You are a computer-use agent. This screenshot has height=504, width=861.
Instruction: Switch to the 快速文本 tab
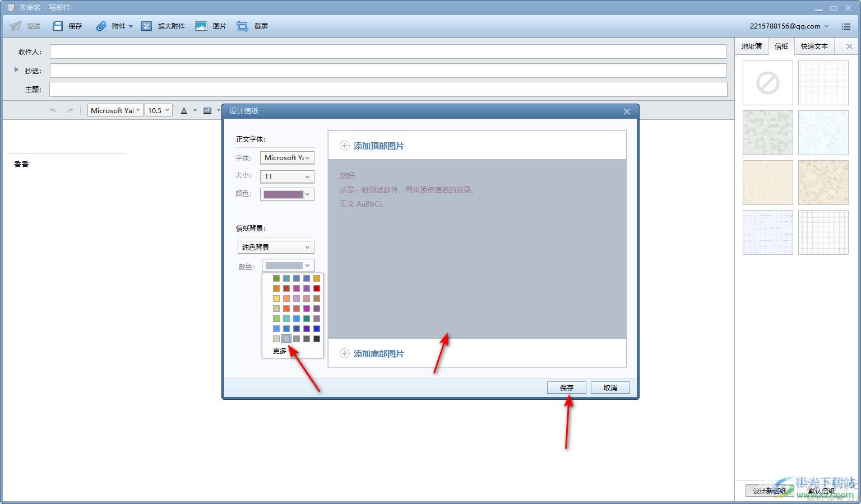tap(814, 46)
